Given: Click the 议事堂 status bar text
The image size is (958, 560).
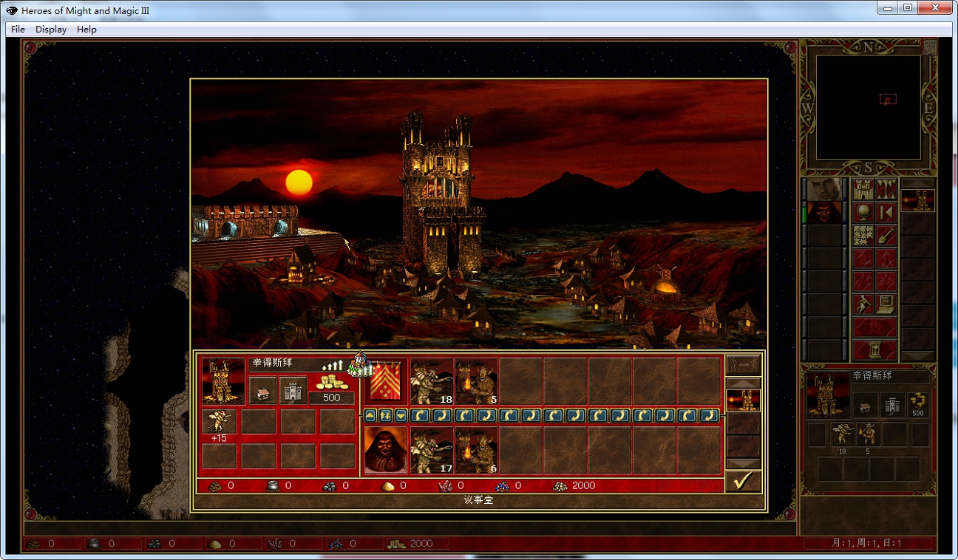Looking at the screenshot, I should (x=478, y=500).
